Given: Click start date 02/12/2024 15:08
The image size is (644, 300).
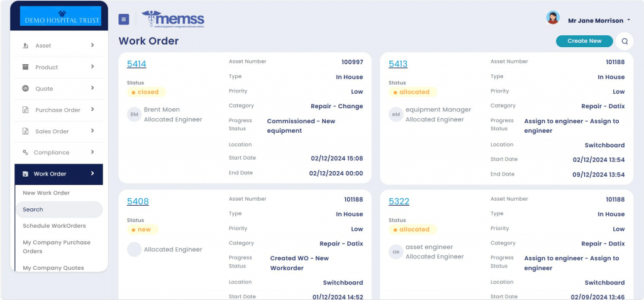Looking at the screenshot, I should pos(337,158).
